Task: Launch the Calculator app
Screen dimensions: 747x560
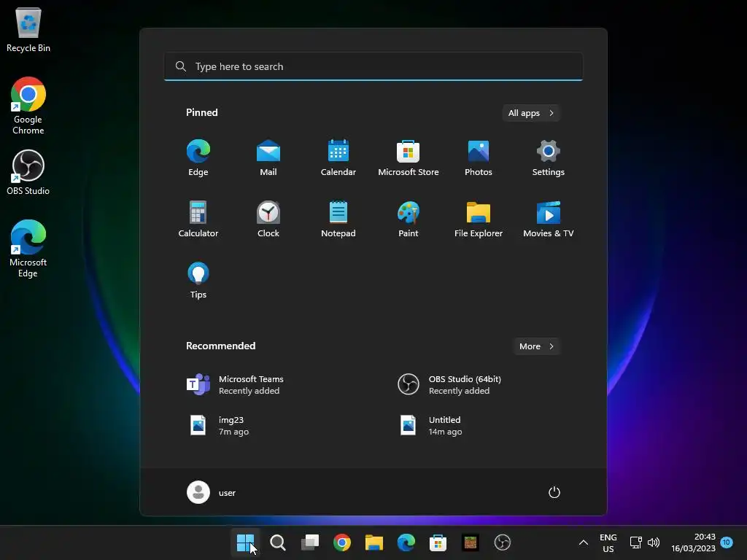Action: [198, 219]
